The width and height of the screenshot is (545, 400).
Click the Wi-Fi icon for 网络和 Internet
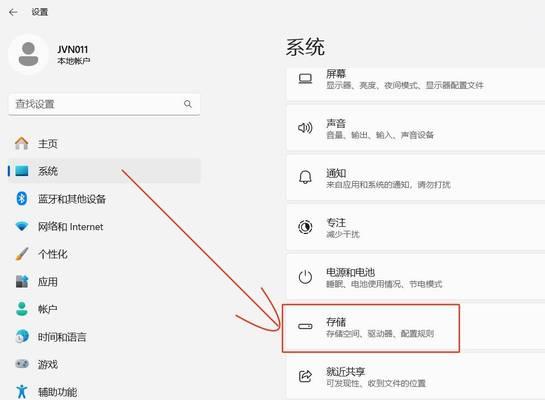coord(22,227)
